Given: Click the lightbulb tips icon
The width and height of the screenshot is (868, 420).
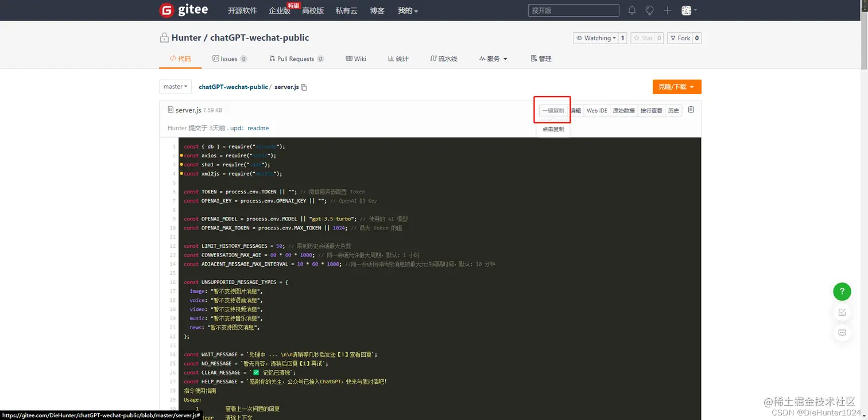Looking at the screenshot, I should [x=649, y=10].
